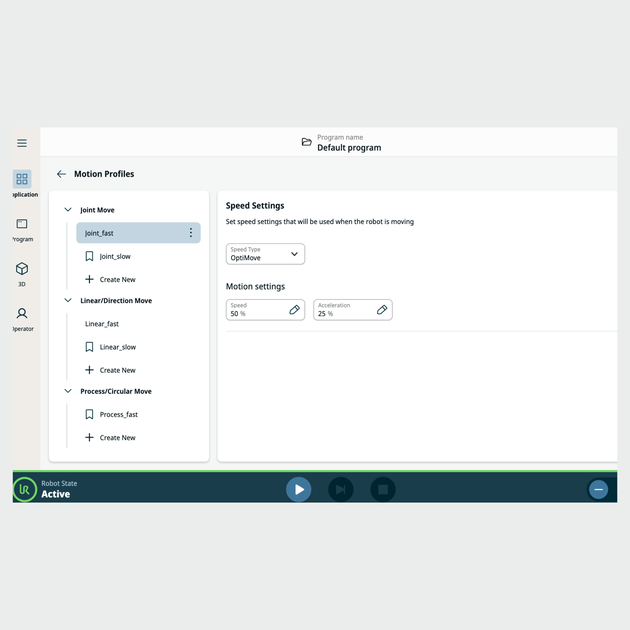The height and width of the screenshot is (630, 630).
Task: Select the Joint_fast profile
Action: click(138, 233)
